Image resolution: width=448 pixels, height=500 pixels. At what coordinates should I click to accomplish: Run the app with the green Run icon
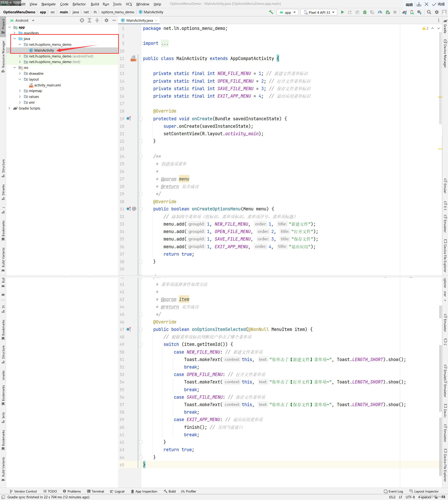[342, 12]
